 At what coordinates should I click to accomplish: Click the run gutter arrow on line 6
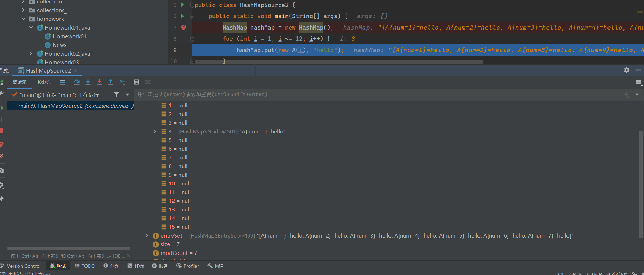click(183, 16)
